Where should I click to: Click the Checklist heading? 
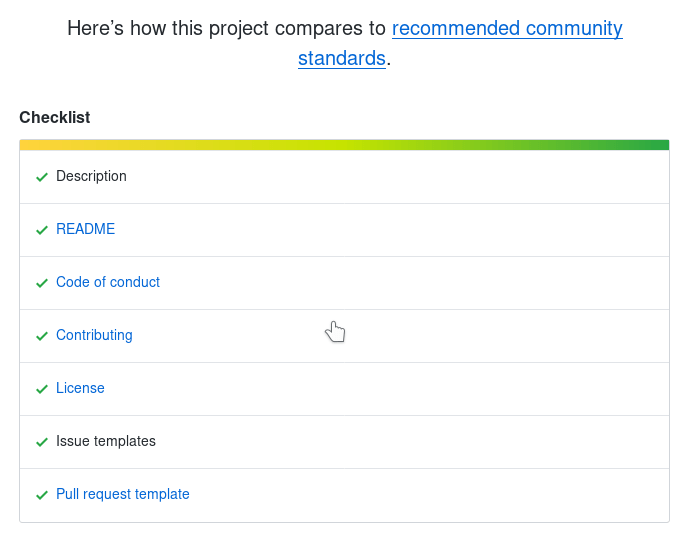coord(55,117)
